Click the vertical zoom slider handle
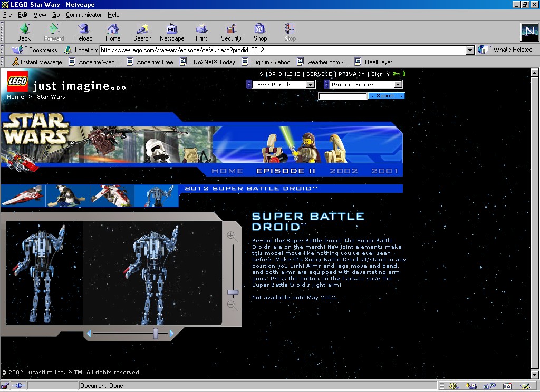This screenshot has width=540, height=392. click(x=233, y=292)
